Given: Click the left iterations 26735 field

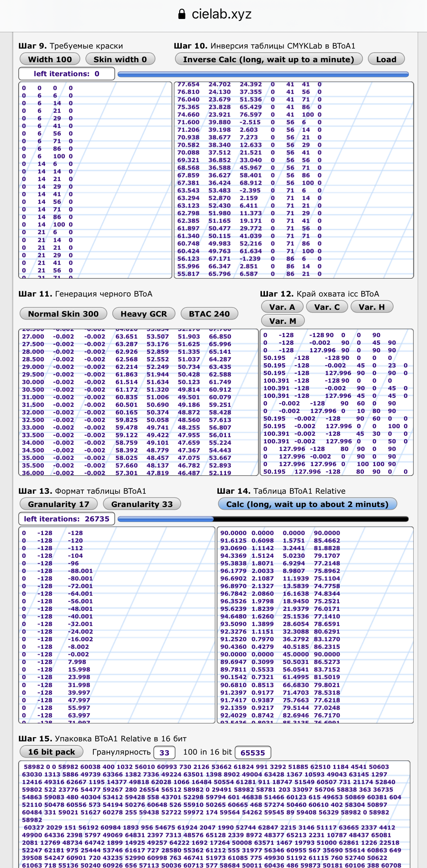Looking at the screenshot, I should tap(66, 519).
